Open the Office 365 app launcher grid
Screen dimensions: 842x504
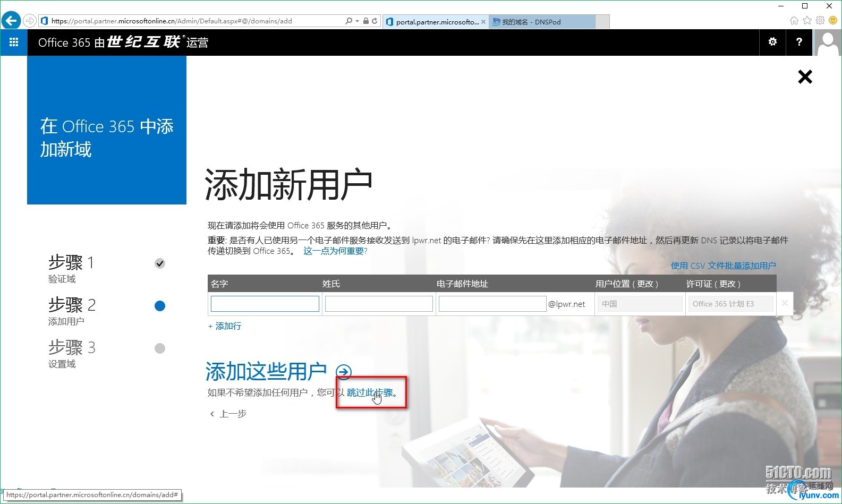point(14,42)
